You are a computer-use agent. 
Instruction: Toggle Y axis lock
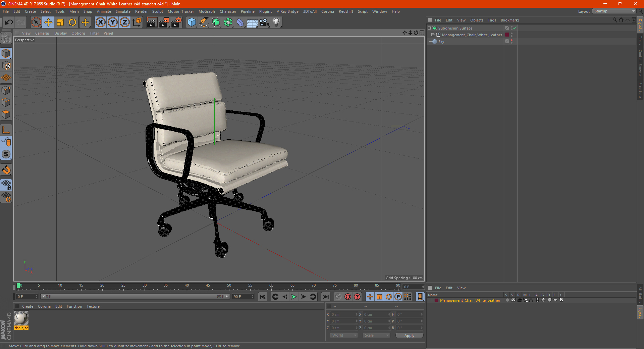click(x=113, y=22)
